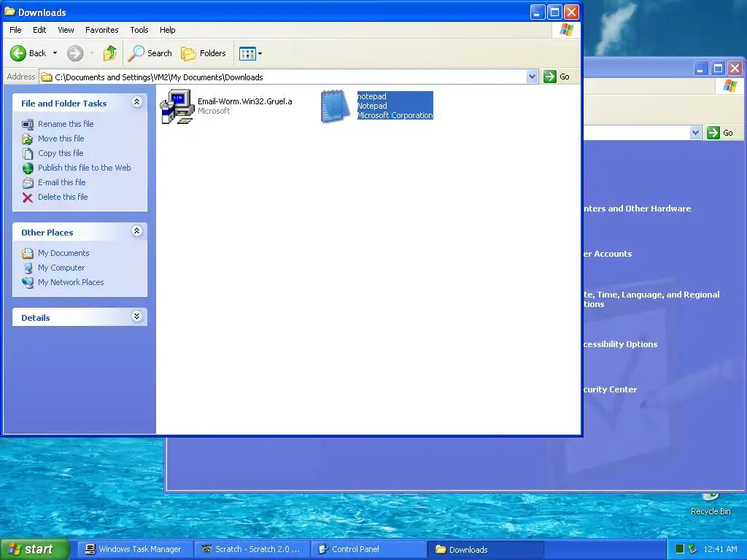Click the red X delete icon
747x560 pixels.
(x=28, y=197)
